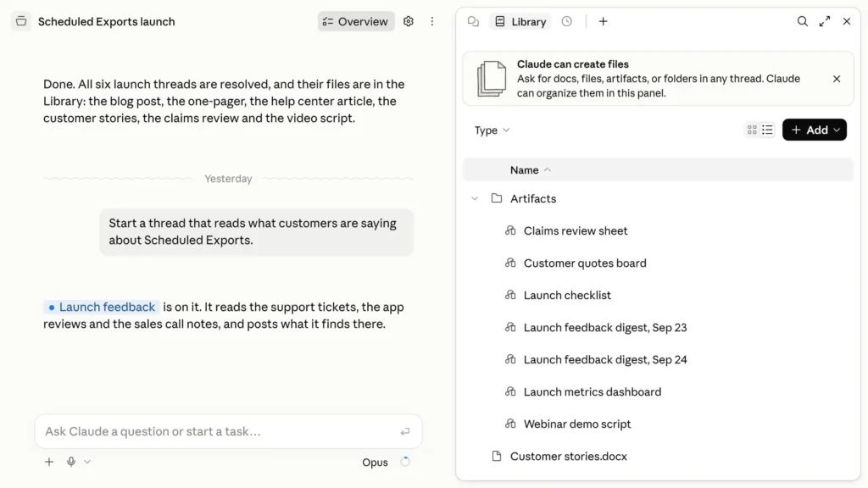868x488 pixels.
Task: Search the Library with magnifier icon
Action: click(802, 21)
